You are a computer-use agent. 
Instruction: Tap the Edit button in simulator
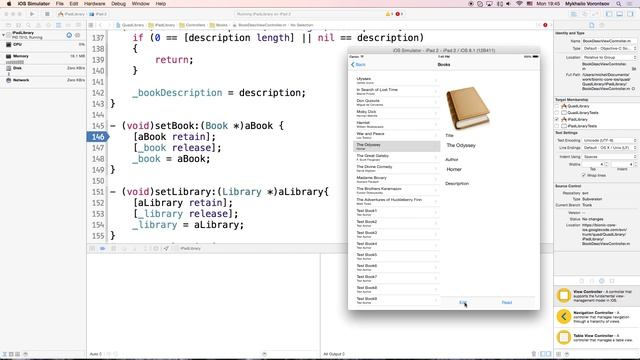click(x=463, y=302)
